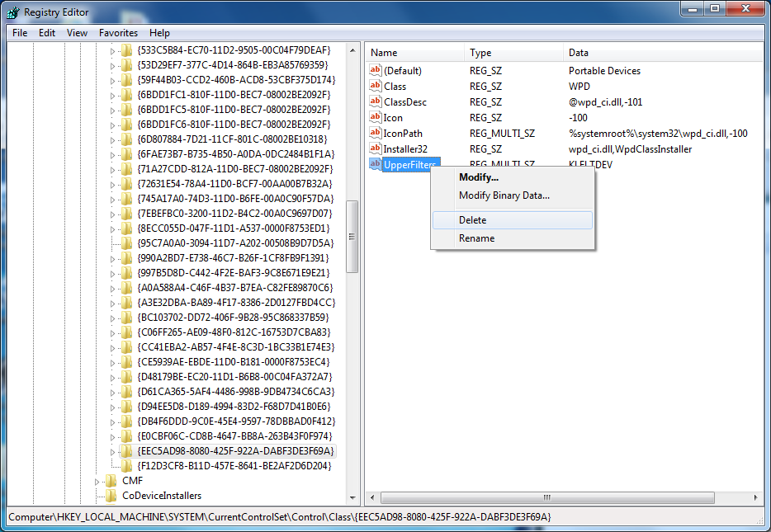Click the ab icon beside (Default) value
This screenshot has height=532, width=771.
click(375, 70)
